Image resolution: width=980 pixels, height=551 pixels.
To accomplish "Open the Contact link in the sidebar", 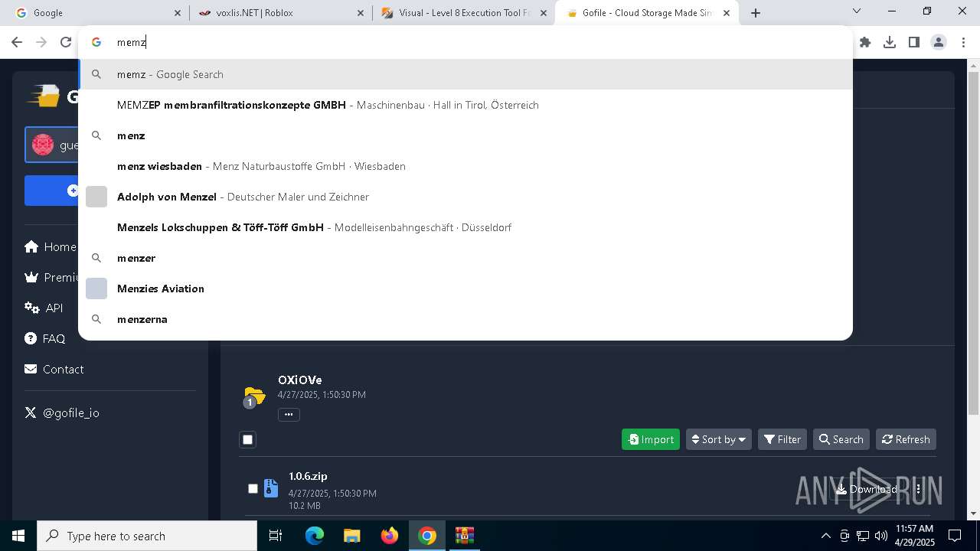I will [x=54, y=369].
